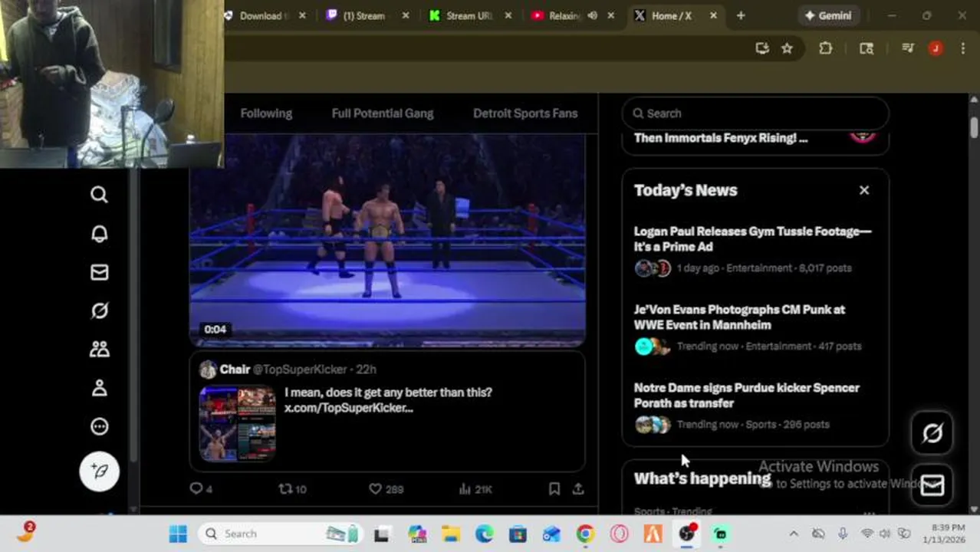Open Opera GX from taskbar
The width and height of the screenshot is (980, 552).
click(619, 534)
